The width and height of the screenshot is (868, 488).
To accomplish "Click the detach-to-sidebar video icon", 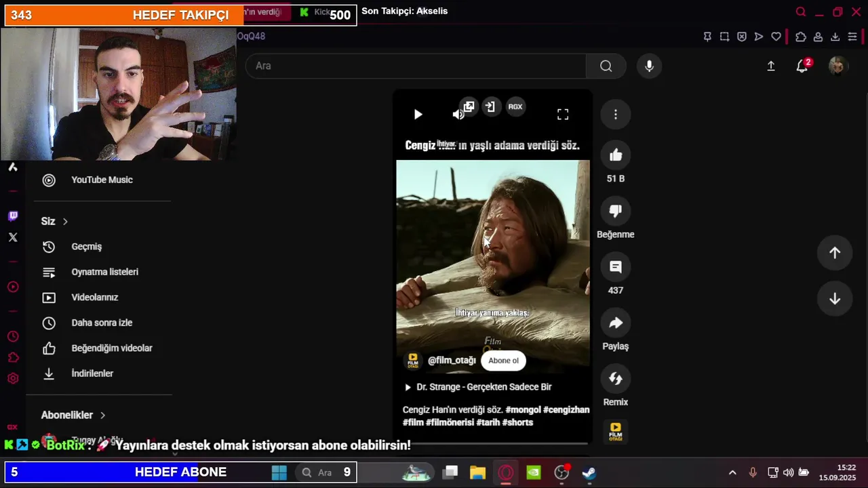I will (x=490, y=106).
